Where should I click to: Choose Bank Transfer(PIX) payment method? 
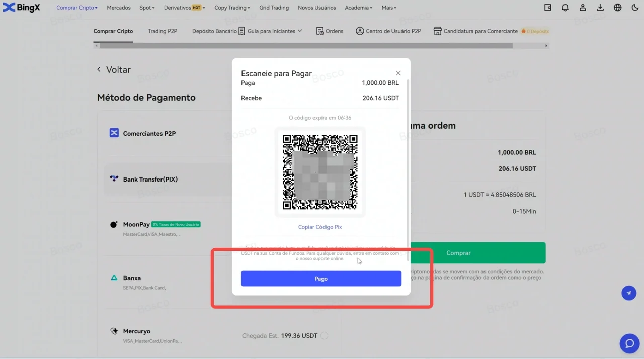click(150, 179)
